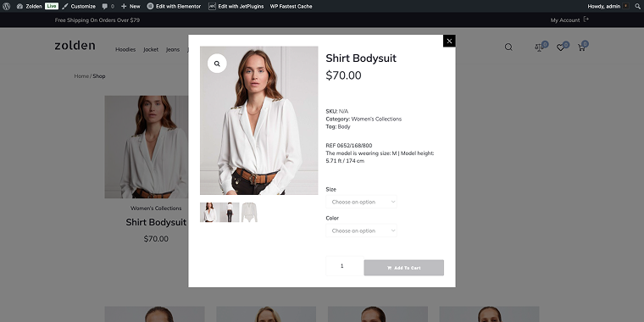This screenshot has width=644, height=322.
Task: Click Women's Collections under the grid product
Action: point(156,208)
